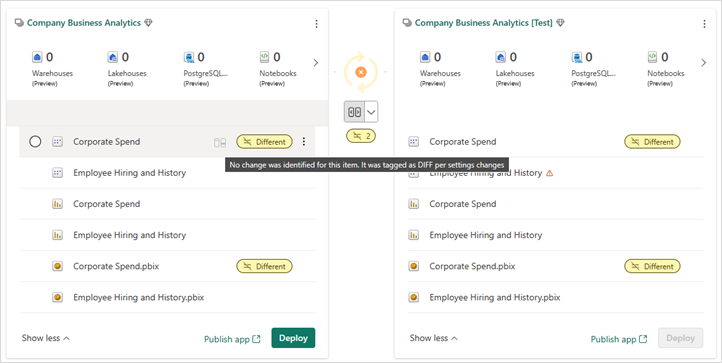Click Corporate Spend report icon in Test stage
The width and height of the screenshot is (722, 363).
tap(413, 204)
